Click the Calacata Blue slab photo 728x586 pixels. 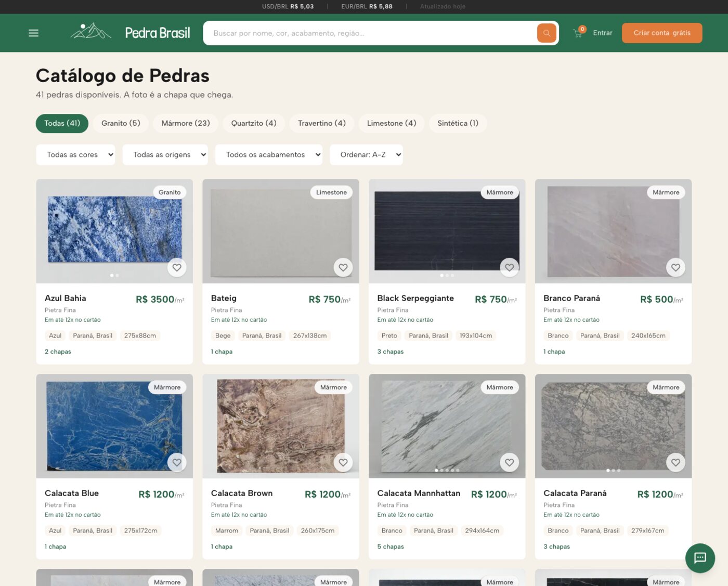coord(114,425)
